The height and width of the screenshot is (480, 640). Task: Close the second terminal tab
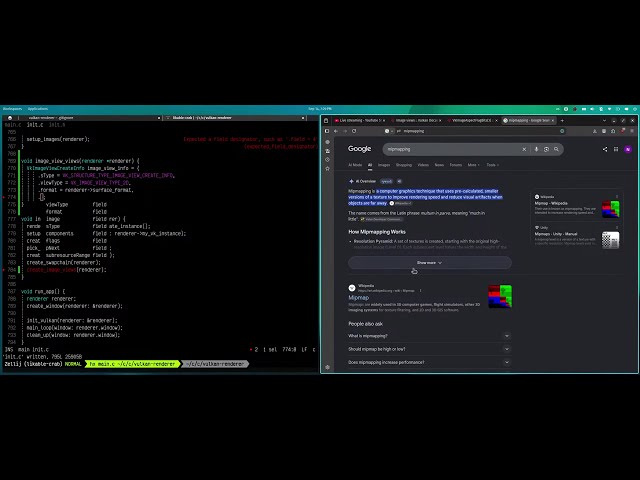pyautogui.click(x=303, y=118)
